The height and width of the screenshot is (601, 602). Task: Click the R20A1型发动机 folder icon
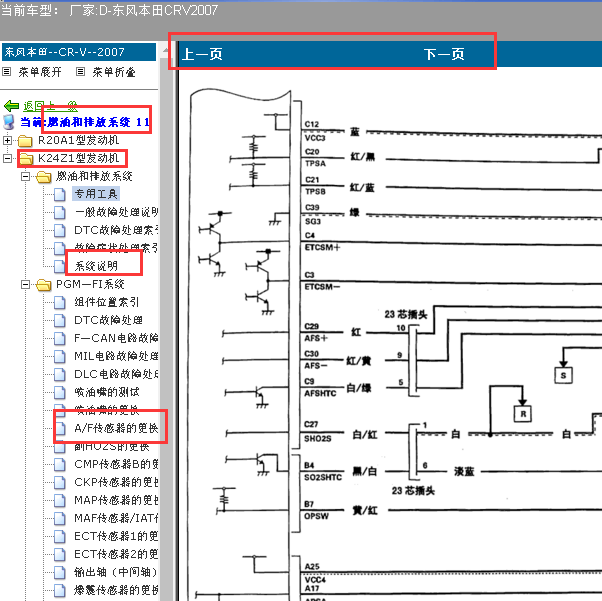click(x=25, y=141)
